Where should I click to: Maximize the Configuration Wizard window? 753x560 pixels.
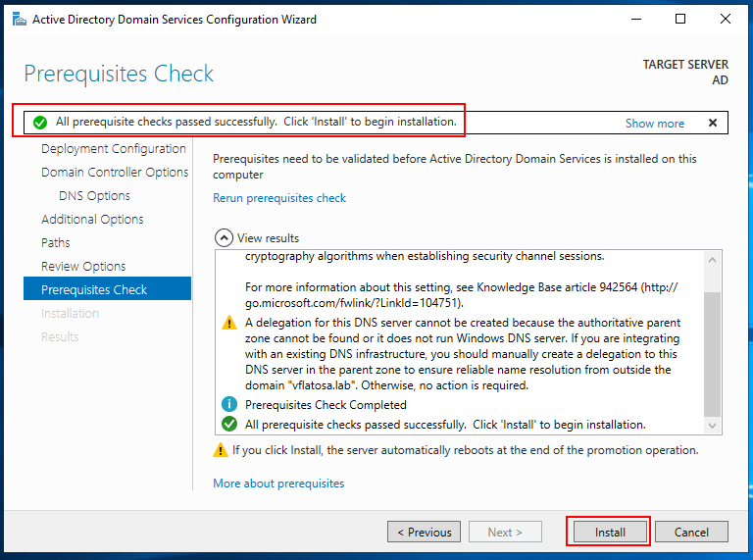click(680, 20)
